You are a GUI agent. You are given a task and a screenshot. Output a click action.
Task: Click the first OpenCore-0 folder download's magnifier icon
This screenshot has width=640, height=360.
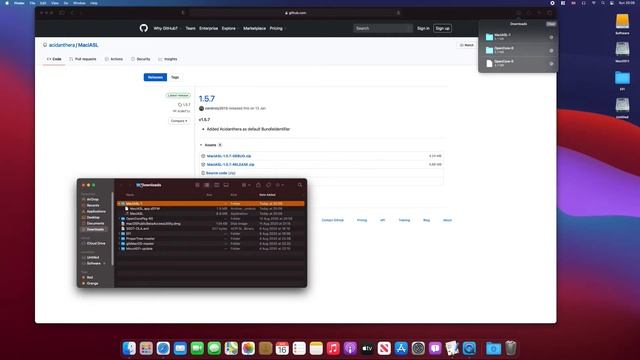(551, 51)
